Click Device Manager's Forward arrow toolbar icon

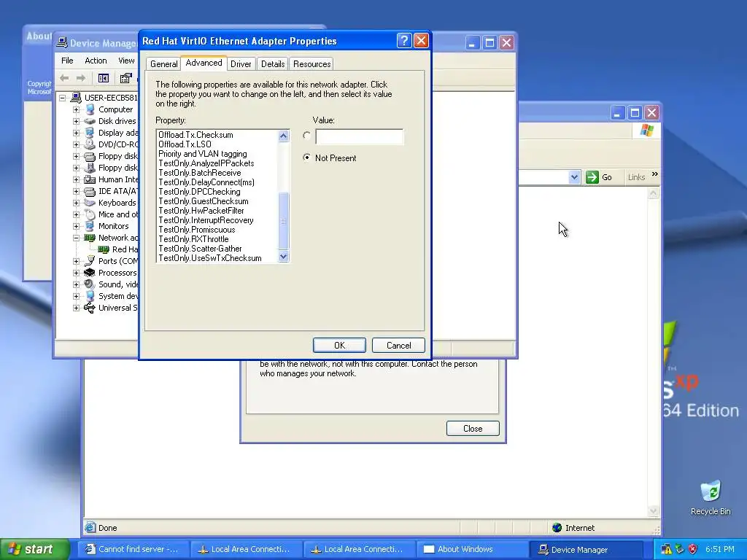(x=81, y=78)
